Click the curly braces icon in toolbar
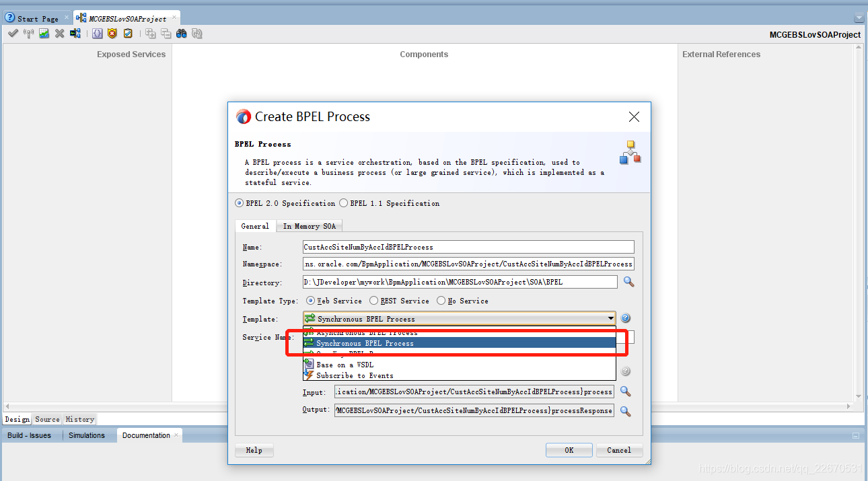 coord(97,34)
